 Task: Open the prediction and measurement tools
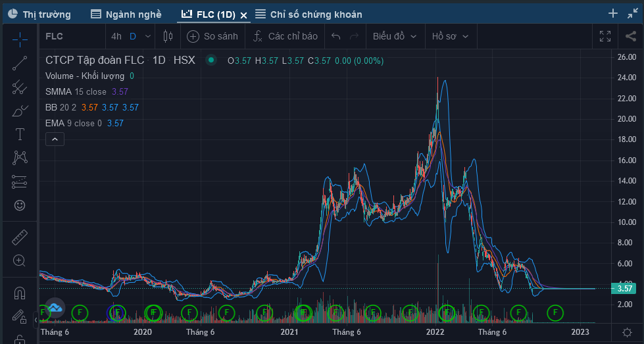[20, 182]
